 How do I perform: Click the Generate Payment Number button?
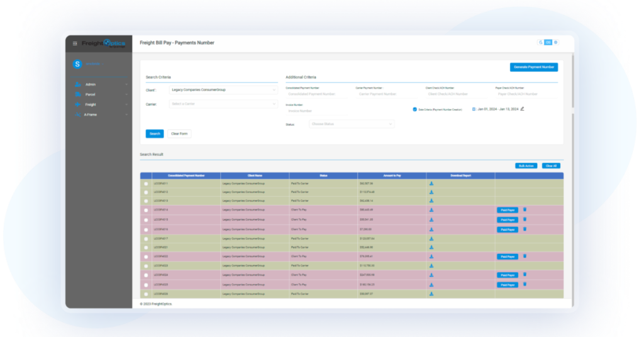(x=533, y=67)
